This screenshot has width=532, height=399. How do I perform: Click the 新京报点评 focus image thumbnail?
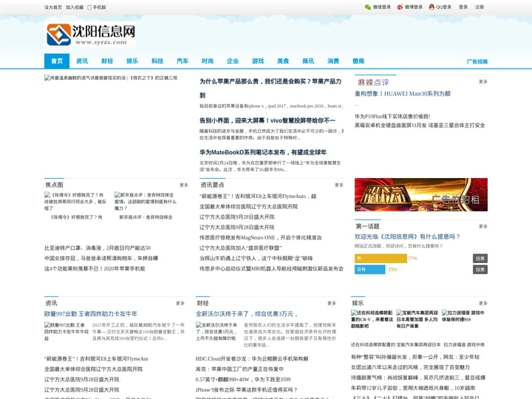coord(146,202)
